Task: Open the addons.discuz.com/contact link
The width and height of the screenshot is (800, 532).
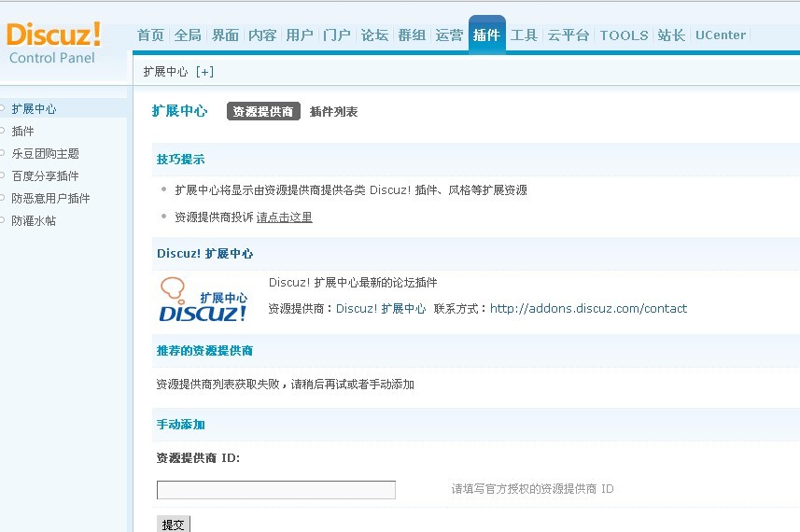Action: [x=588, y=309]
